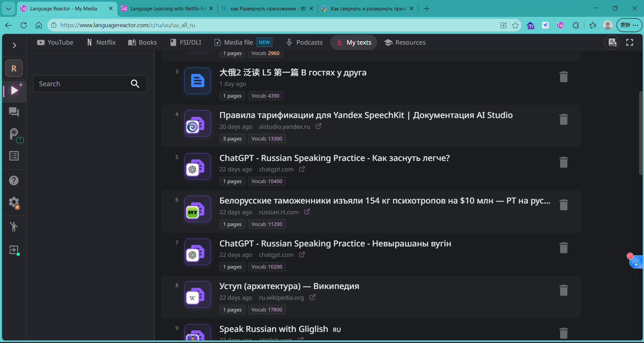The width and height of the screenshot is (644, 343).
Task: Click into the Search text field
Action: (90, 84)
